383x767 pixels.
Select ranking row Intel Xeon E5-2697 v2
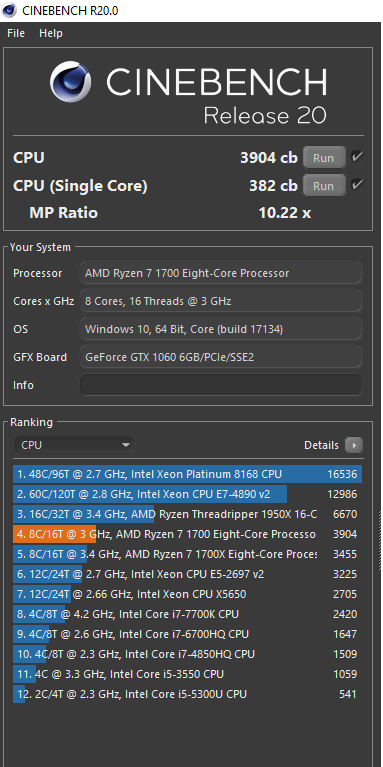click(x=187, y=574)
